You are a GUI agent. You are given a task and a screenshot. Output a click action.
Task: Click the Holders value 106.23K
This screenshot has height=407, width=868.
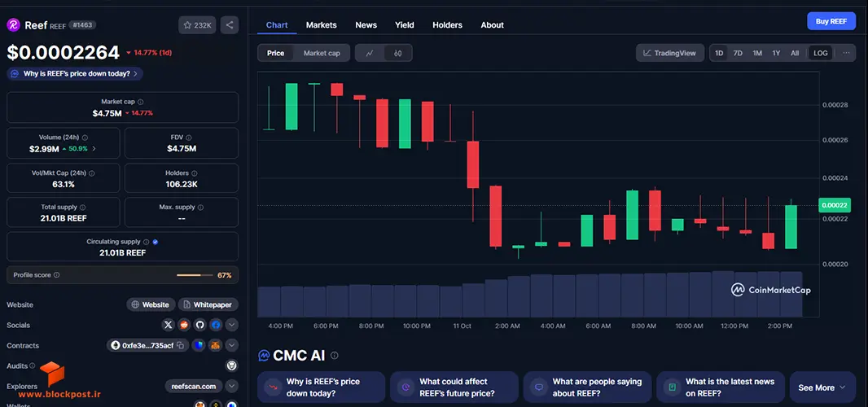click(182, 185)
